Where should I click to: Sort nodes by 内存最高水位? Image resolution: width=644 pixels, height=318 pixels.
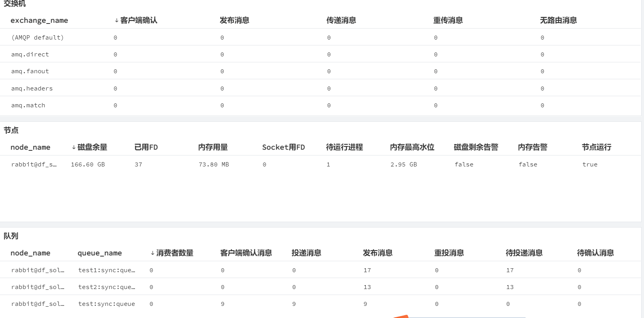click(412, 147)
